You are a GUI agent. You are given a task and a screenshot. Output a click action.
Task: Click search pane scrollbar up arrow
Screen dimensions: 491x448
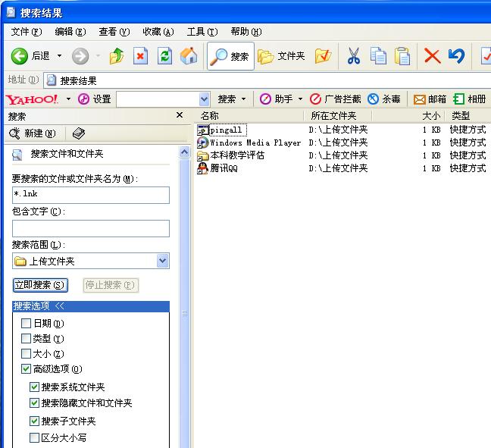click(184, 152)
